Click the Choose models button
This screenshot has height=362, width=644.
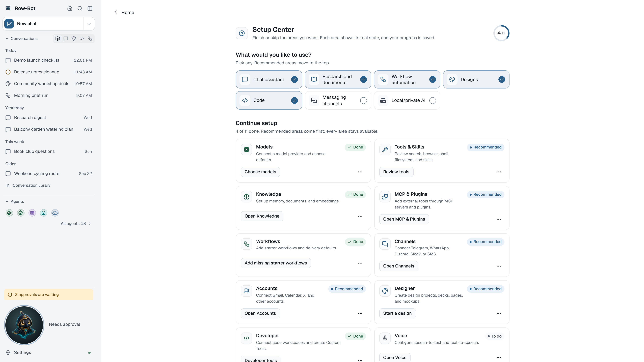coord(260,172)
